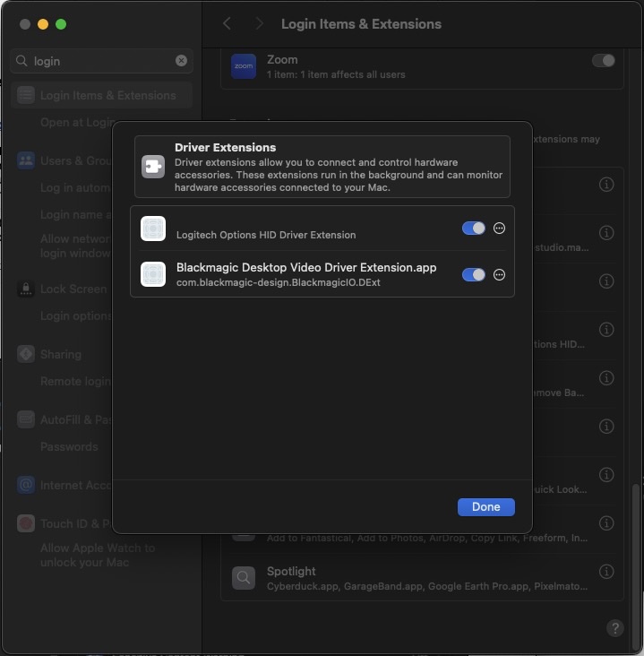Click the magnifier icon in search field
Screen dimensions: 644x656
21,61
